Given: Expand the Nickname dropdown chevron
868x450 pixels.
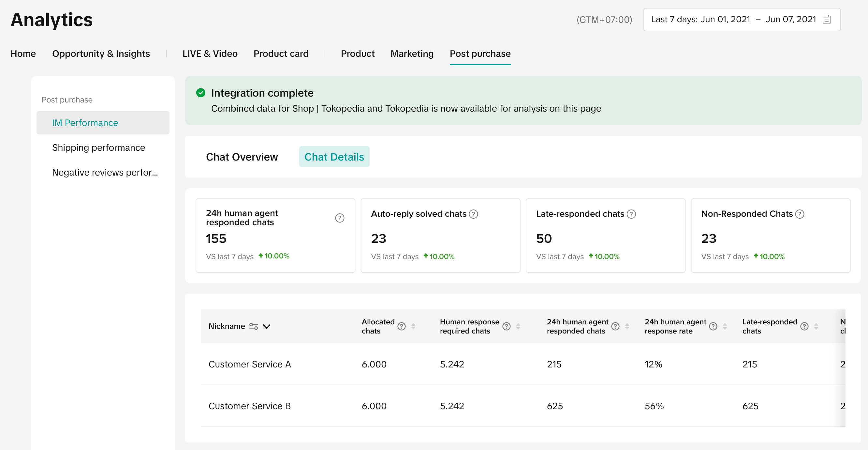Looking at the screenshot, I should coord(267,326).
